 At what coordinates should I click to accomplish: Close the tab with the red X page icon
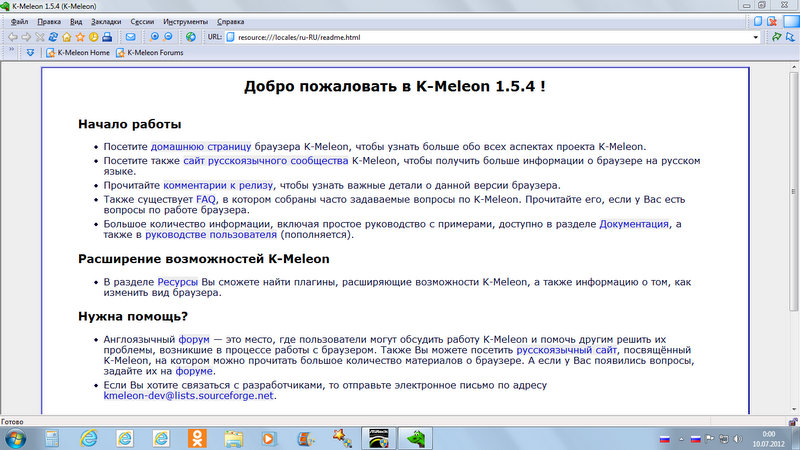(772, 21)
